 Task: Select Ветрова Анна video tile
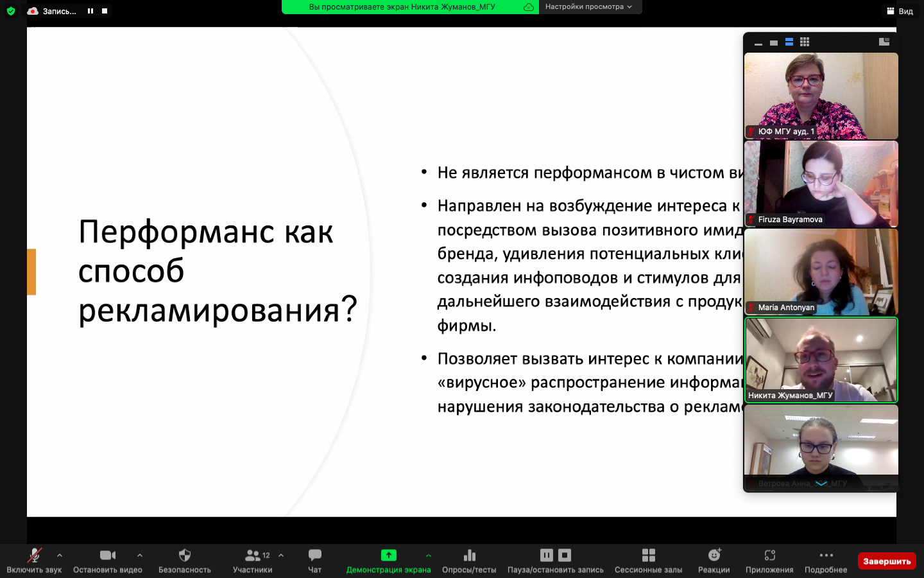821,448
